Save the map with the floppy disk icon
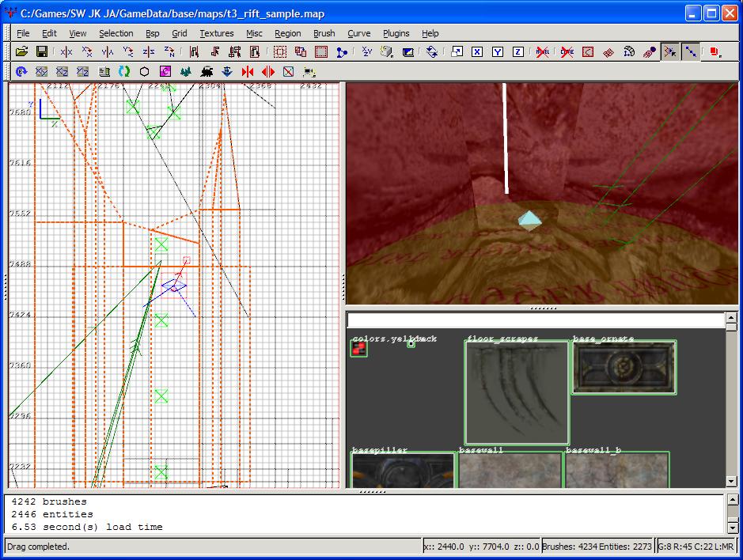 point(42,51)
